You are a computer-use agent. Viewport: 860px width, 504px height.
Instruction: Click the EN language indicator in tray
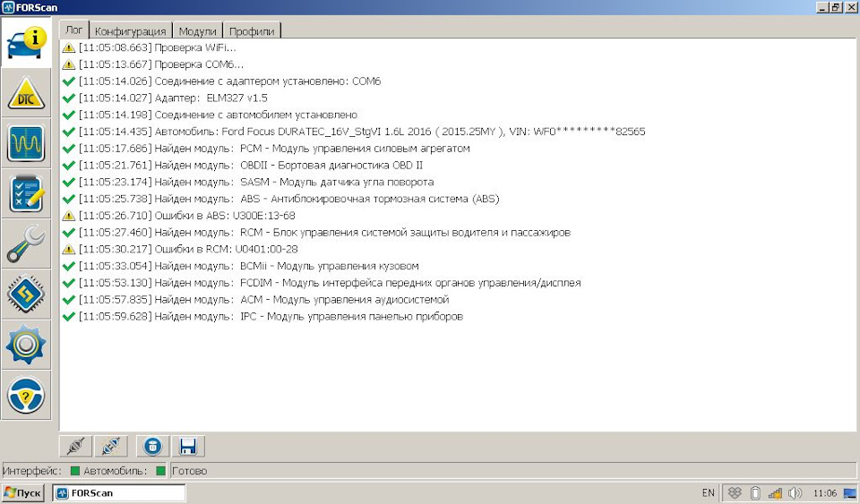708,492
